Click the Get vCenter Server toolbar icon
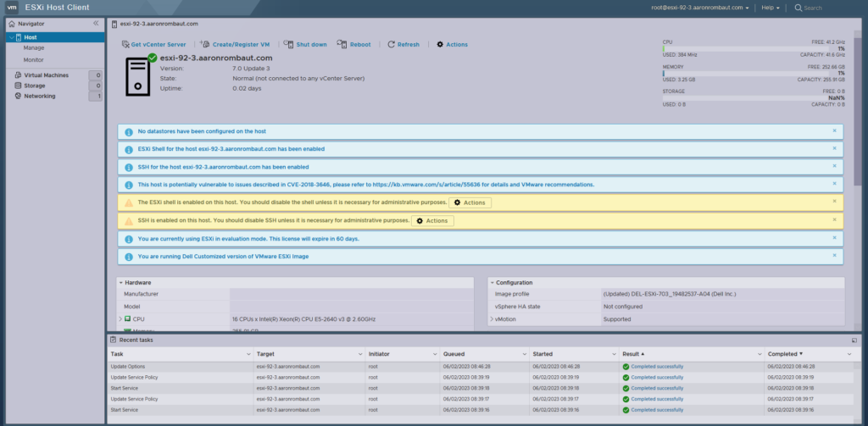The height and width of the screenshot is (426, 868). (125, 44)
